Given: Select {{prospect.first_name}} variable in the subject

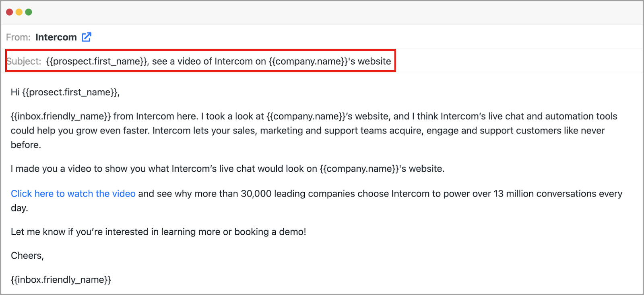Looking at the screenshot, I should 97,61.
